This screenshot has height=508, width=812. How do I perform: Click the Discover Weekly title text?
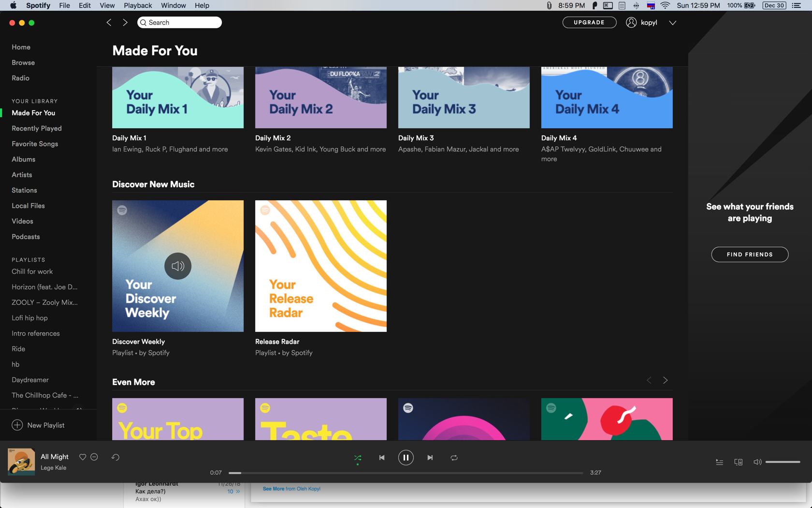138,342
